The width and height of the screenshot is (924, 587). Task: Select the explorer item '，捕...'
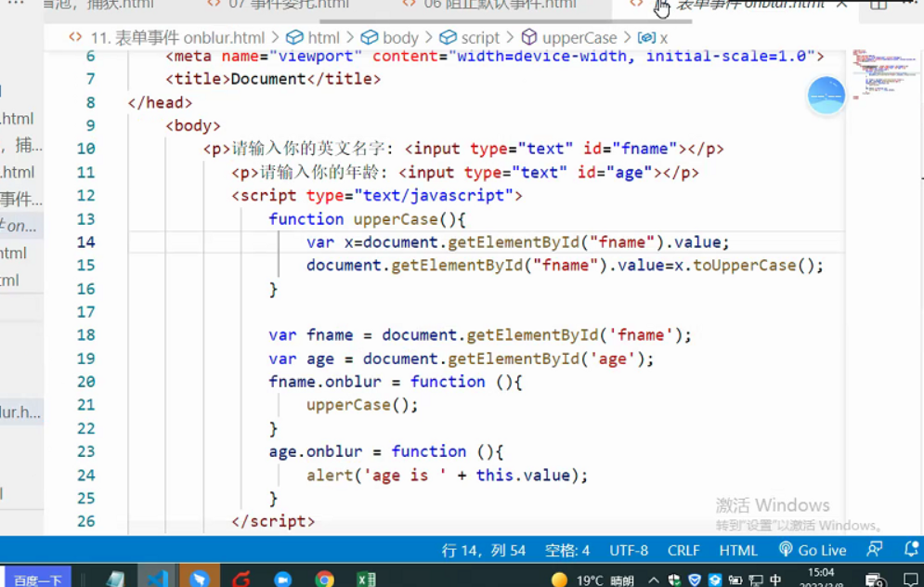(21, 145)
